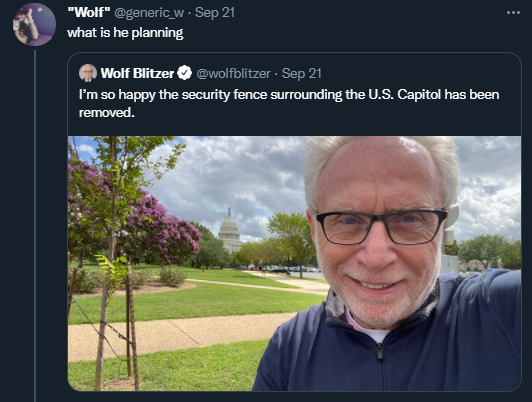Image resolution: width=532 pixels, height=402 pixels.
Task: Click the Capitol dome in the photo
Action: (229, 231)
